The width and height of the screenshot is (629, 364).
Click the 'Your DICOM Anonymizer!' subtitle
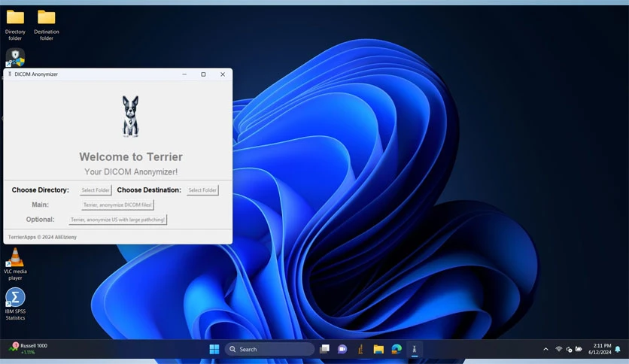pos(131,171)
